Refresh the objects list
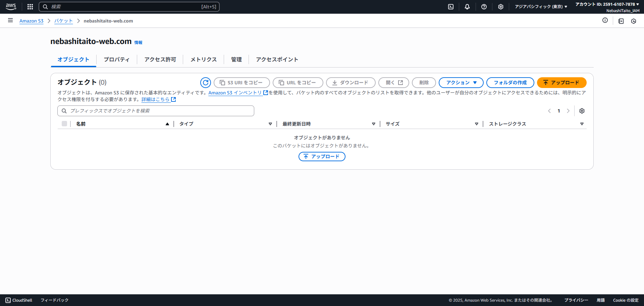 tap(206, 83)
